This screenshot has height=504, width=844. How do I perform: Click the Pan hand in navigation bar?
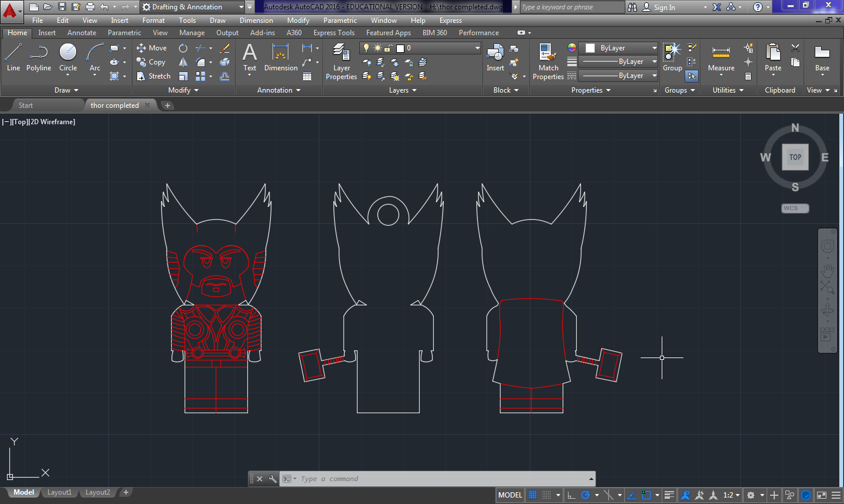(x=827, y=270)
